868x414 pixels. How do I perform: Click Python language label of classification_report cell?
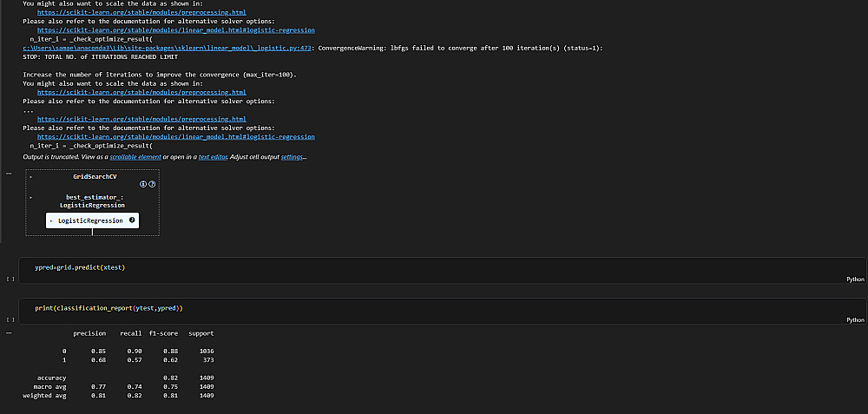point(856,320)
